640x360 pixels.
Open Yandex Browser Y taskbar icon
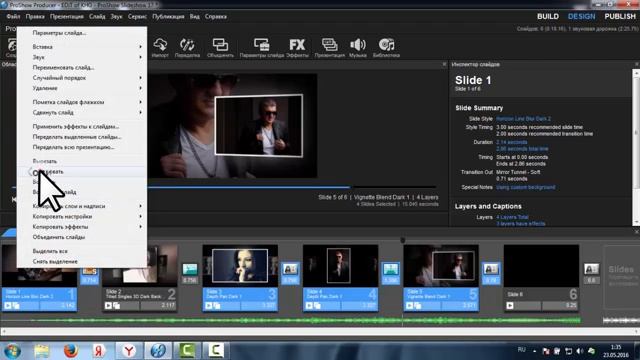click(129, 351)
